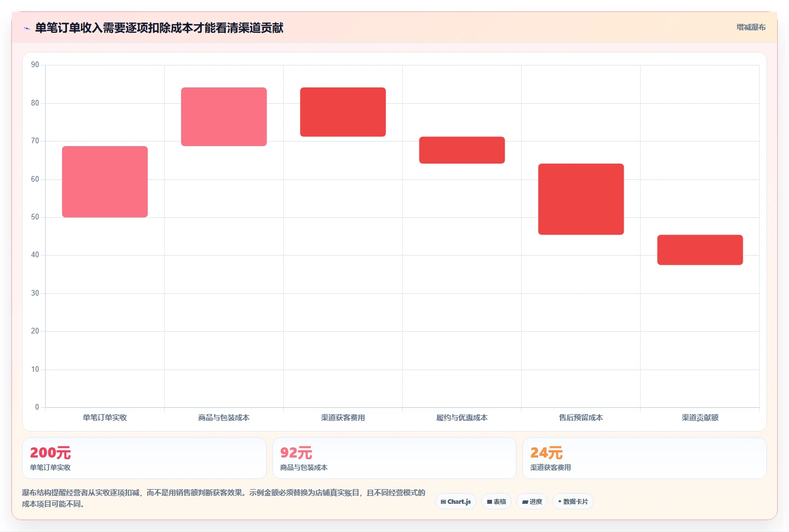This screenshot has height=532, width=789.
Task: Open the 92元 商品与包装成本 data card
Action: tap(394, 458)
